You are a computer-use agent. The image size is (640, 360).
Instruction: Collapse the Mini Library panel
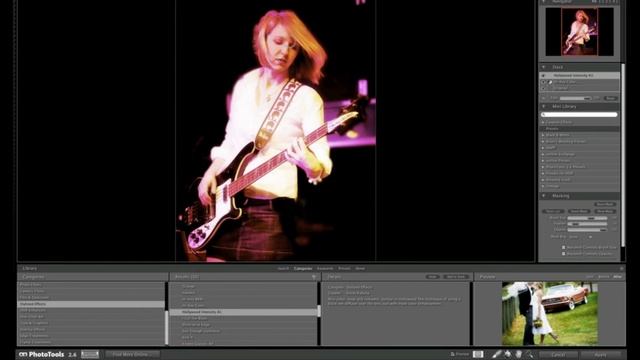544,107
